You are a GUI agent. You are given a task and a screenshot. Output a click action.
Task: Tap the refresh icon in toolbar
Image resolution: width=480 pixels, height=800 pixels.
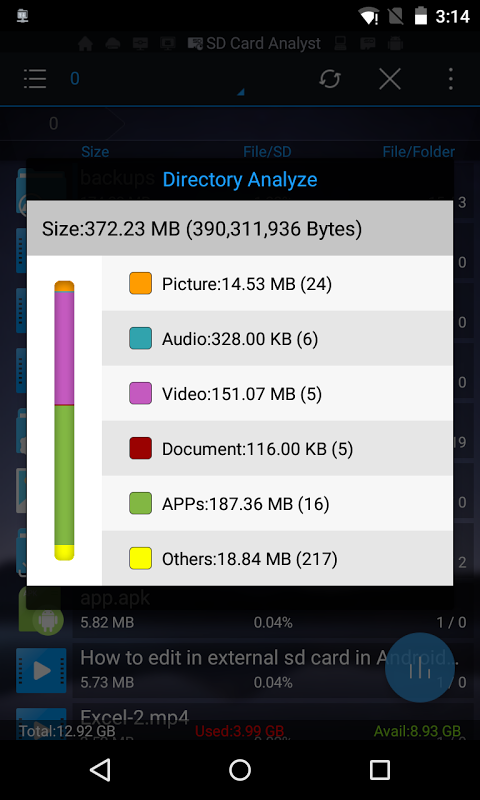point(330,79)
